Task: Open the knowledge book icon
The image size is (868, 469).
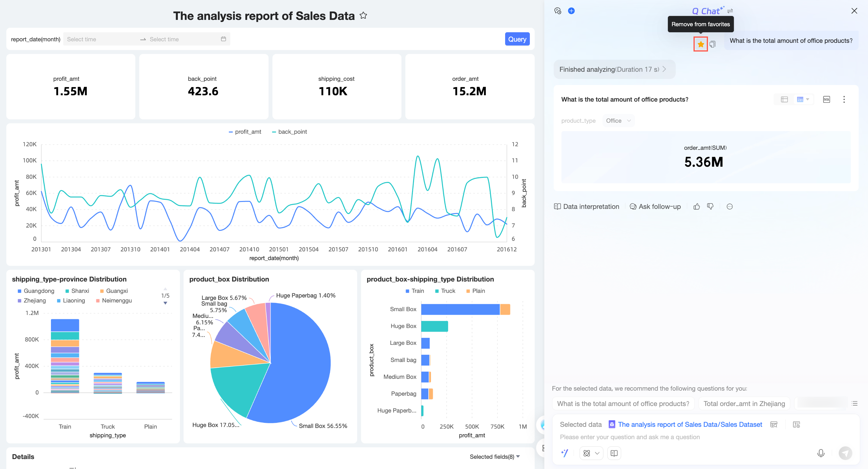Action: coord(614,453)
